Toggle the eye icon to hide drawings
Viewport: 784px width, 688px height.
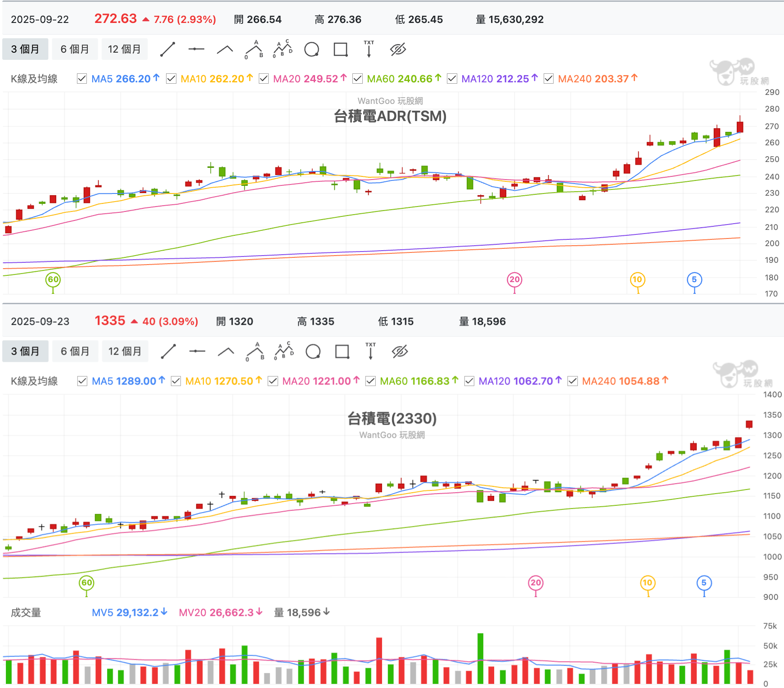tap(398, 49)
